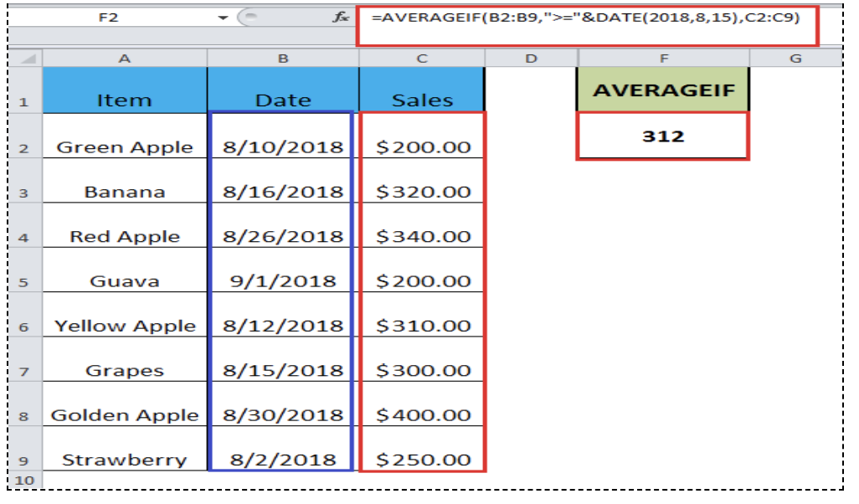
Task: Select the Date header cell
Action: [282, 99]
